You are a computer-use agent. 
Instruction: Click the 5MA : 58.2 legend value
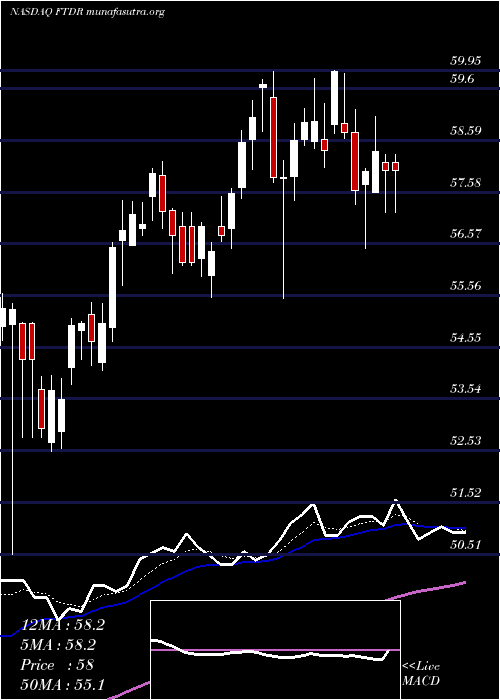[59, 645]
